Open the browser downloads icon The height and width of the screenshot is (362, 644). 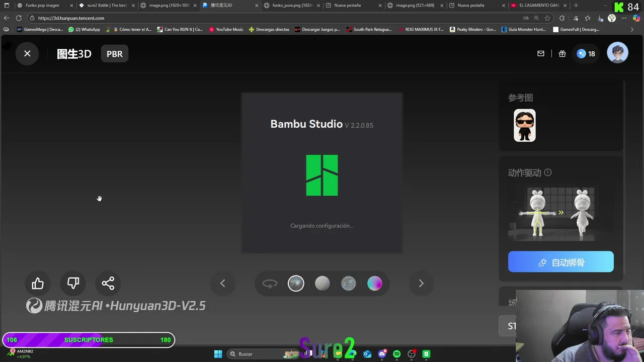point(601,18)
